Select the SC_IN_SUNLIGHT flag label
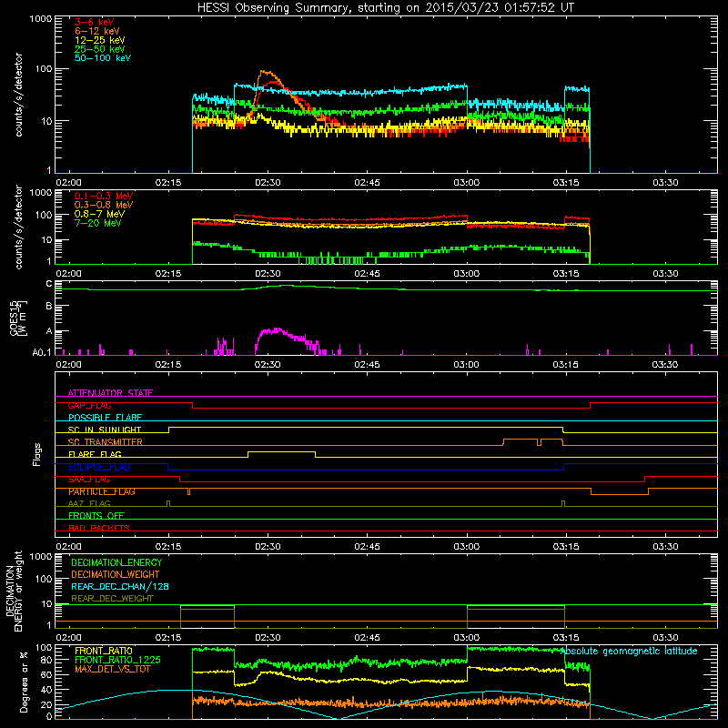728x728 pixels. pyautogui.click(x=105, y=430)
